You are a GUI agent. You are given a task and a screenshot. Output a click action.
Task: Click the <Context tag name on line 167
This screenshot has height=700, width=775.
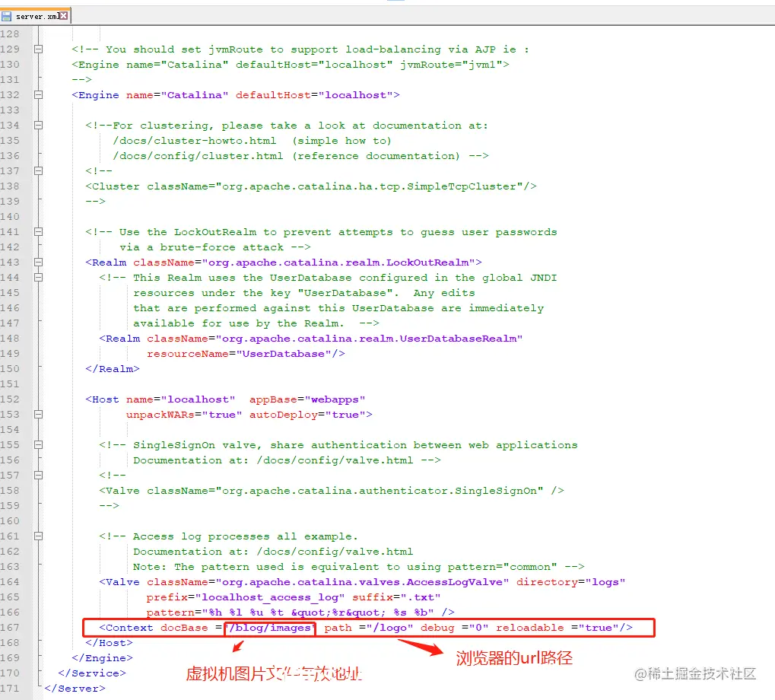coord(126,628)
